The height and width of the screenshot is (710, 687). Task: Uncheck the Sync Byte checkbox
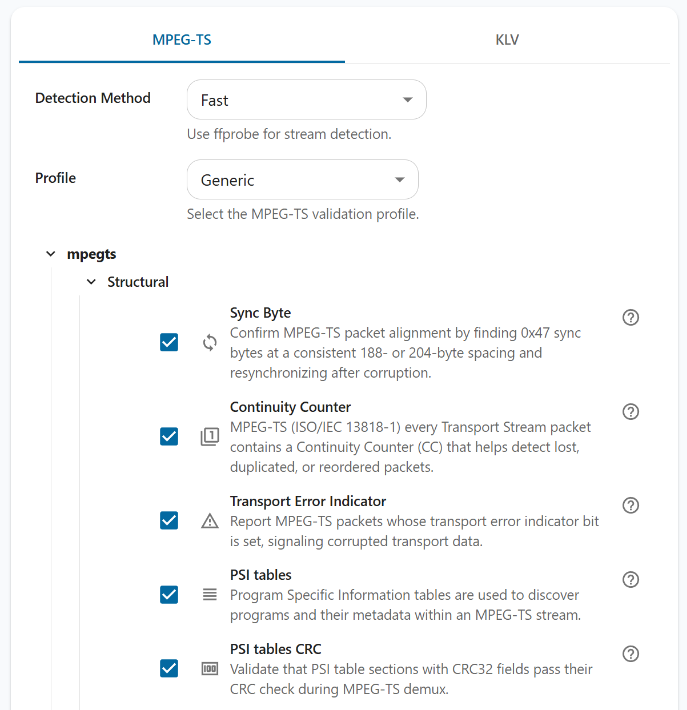(169, 342)
